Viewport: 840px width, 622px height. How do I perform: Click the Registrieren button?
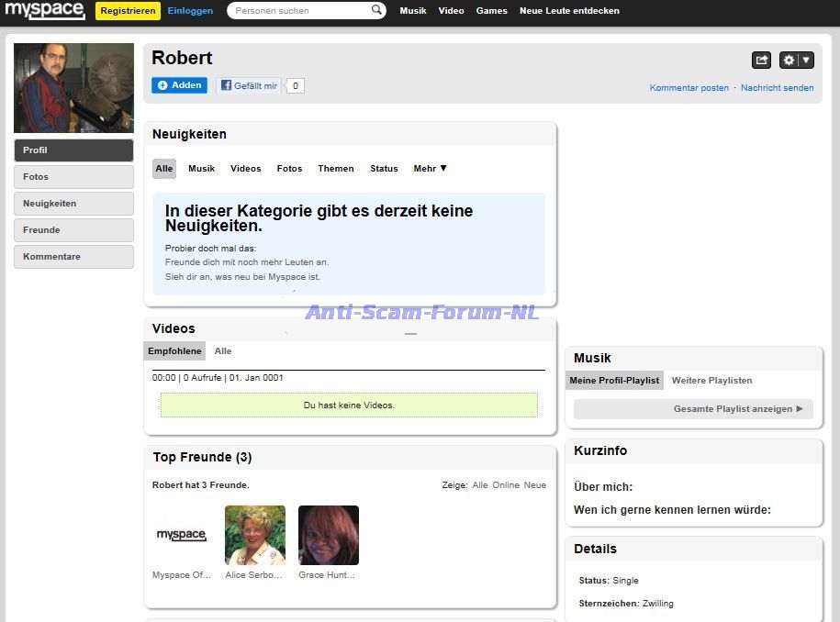(128, 11)
